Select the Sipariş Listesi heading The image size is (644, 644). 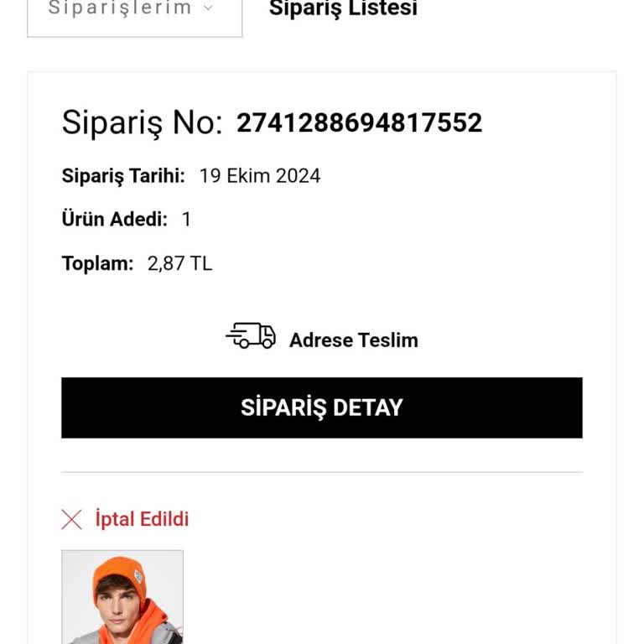(343, 9)
